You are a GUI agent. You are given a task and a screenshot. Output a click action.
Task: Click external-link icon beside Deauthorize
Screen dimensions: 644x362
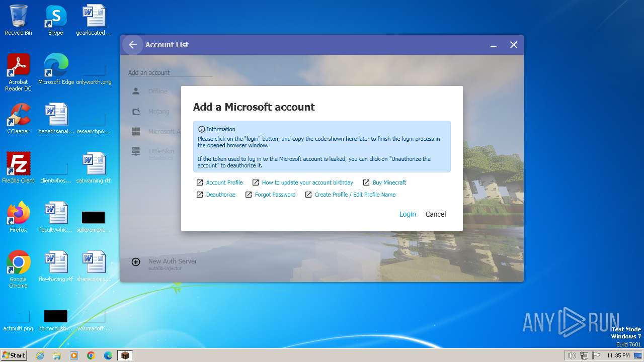(200, 195)
